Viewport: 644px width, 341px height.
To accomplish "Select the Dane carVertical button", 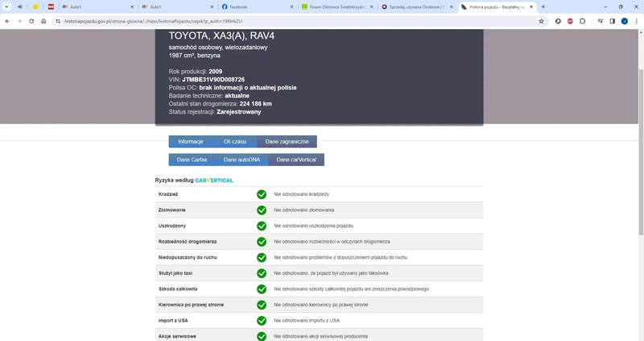I will click(x=296, y=160).
